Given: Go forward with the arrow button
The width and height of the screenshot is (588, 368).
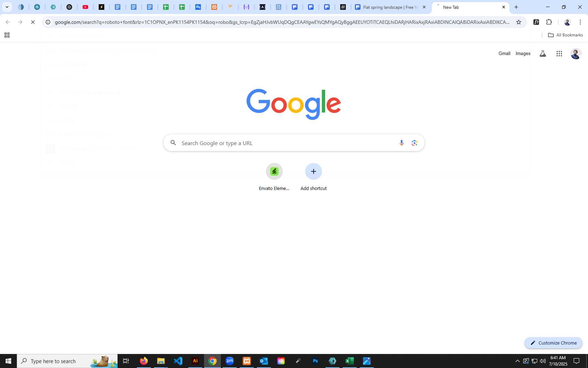Looking at the screenshot, I should tap(20, 22).
